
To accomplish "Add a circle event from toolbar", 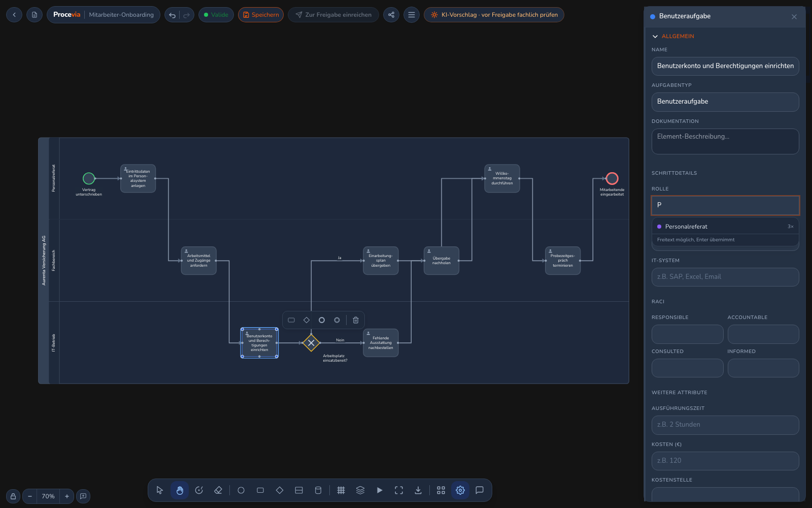I will [241, 490].
